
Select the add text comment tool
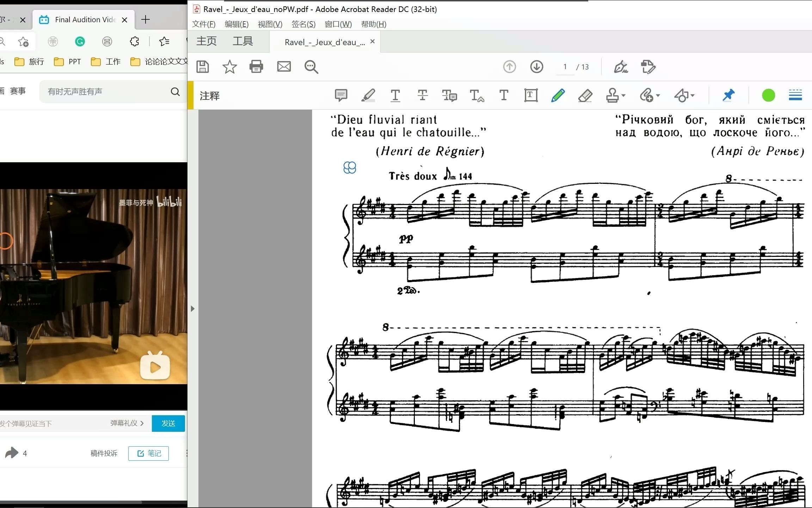pos(504,95)
